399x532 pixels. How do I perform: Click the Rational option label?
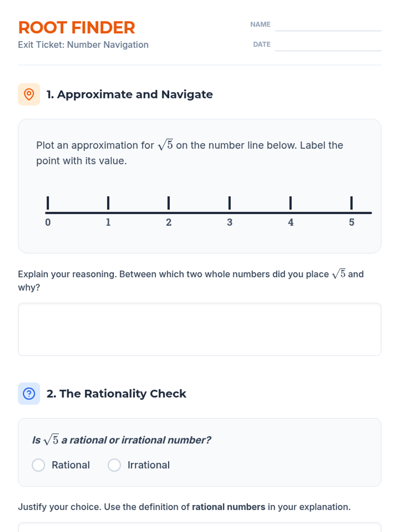click(x=71, y=465)
